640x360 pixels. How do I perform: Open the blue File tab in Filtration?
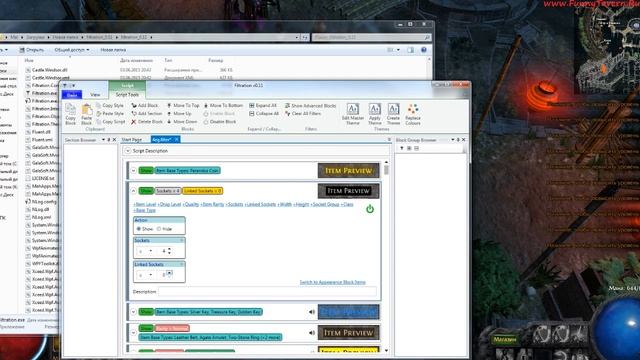click(x=72, y=95)
